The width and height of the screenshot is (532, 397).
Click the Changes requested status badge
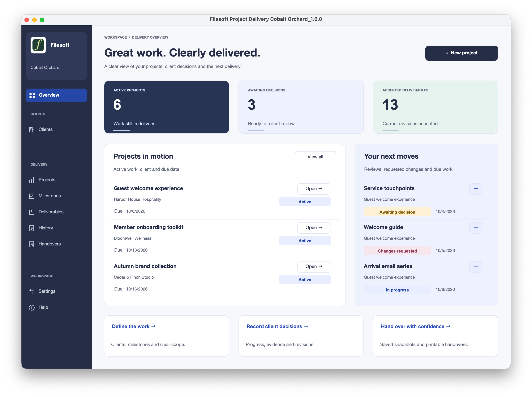(x=397, y=251)
